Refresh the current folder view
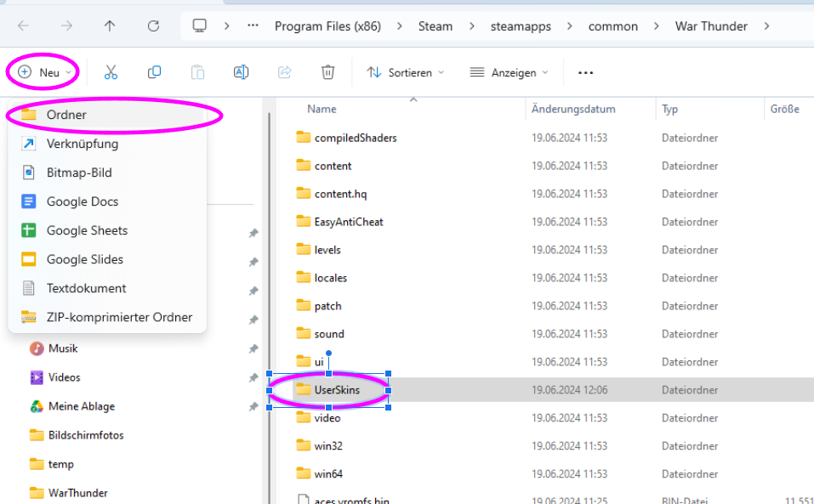 click(153, 26)
